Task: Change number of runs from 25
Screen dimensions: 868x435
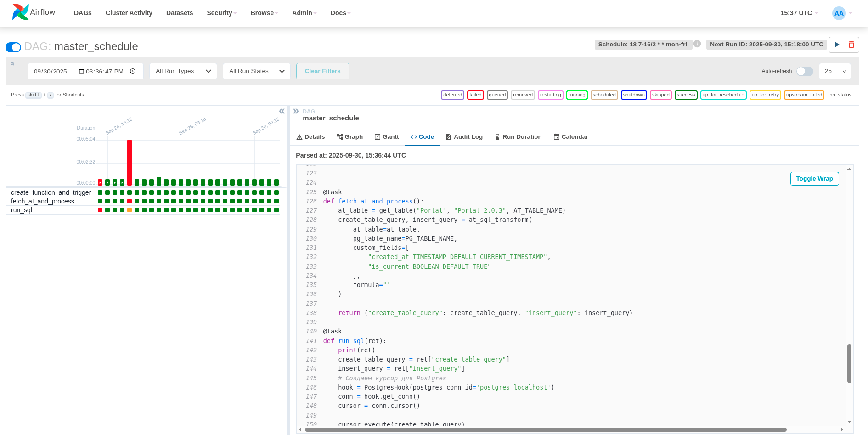Action: coord(834,71)
